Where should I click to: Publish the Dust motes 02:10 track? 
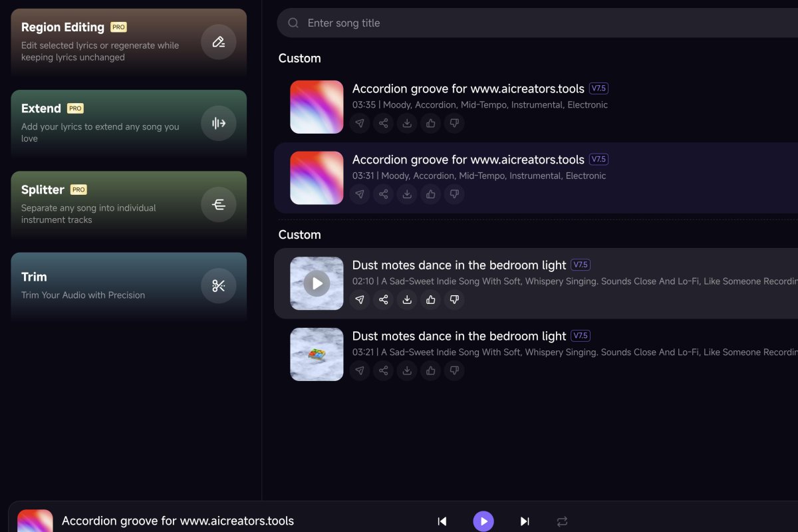360,300
